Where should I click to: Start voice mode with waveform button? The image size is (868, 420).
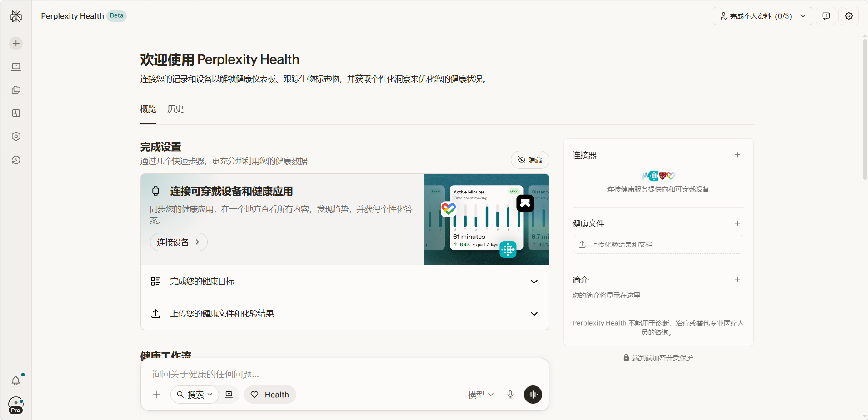point(533,395)
